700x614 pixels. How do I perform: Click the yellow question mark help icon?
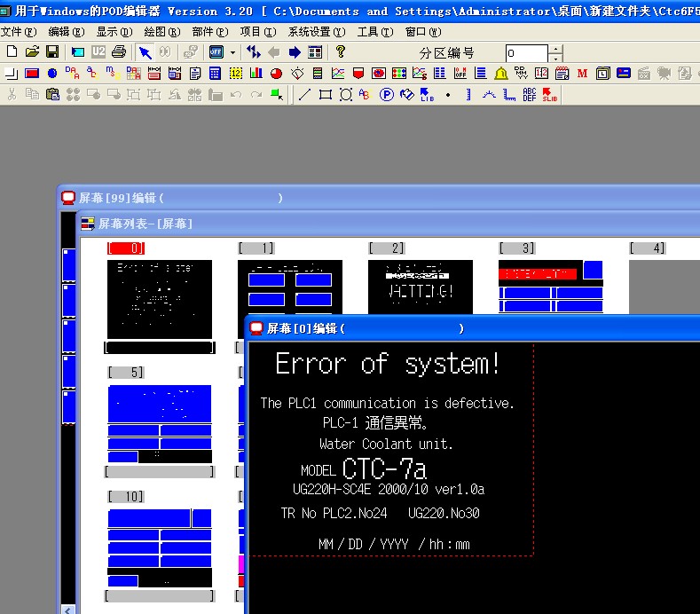tap(341, 52)
